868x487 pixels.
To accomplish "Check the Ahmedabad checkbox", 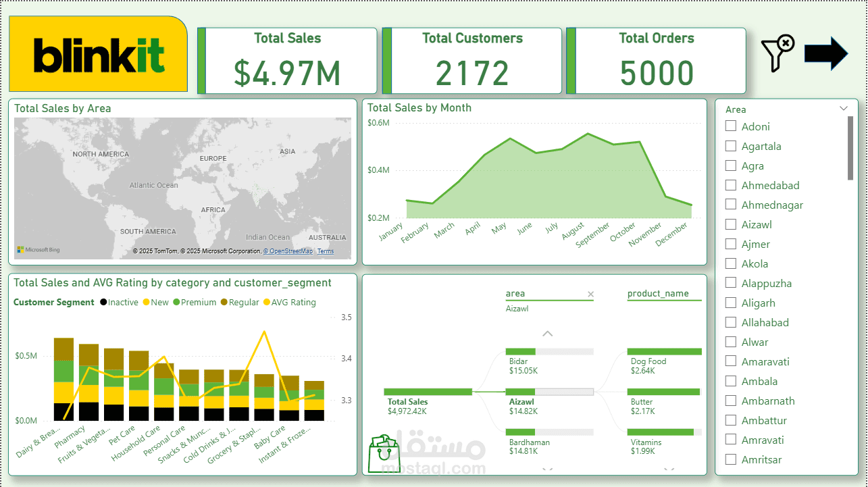I will point(730,184).
